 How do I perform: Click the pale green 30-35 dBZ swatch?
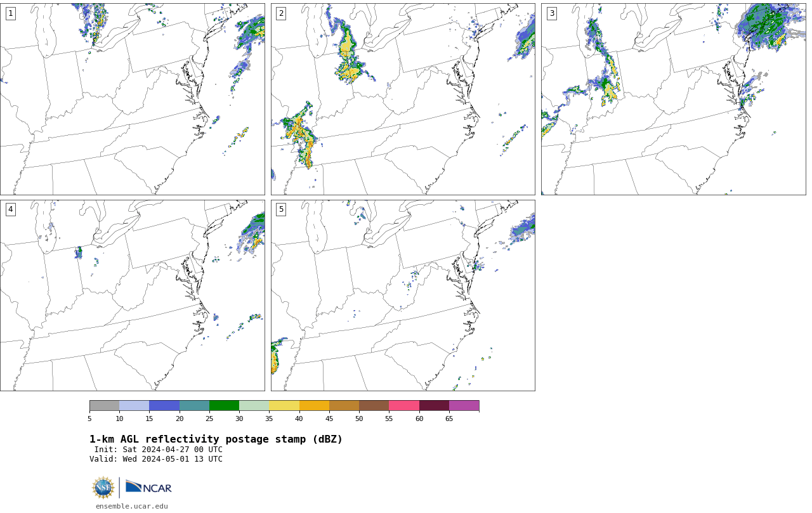[x=254, y=406]
